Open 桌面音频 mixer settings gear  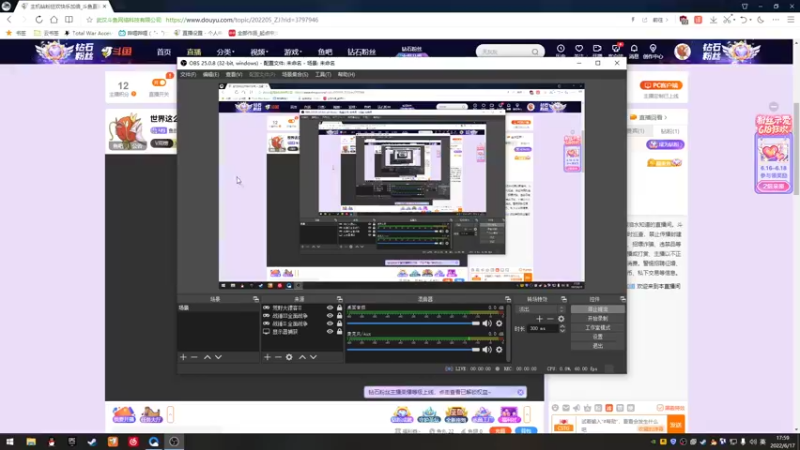tap(499, 323)
